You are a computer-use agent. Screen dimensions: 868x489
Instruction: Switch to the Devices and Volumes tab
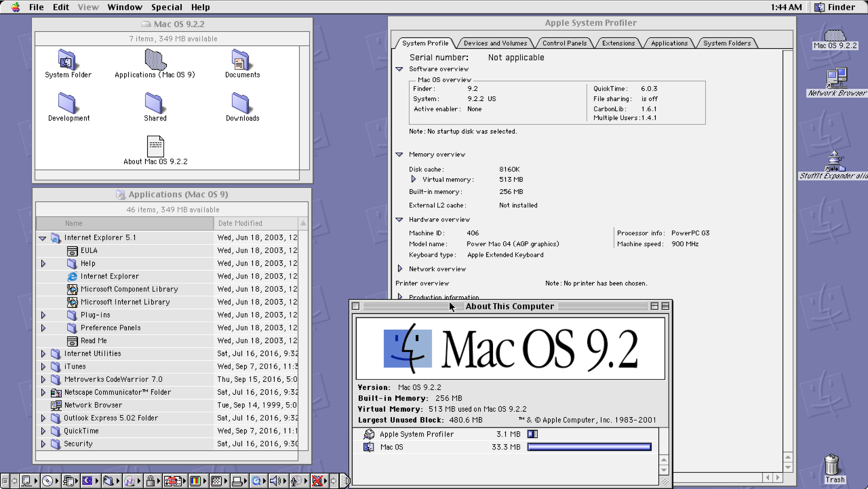tap(495, 43)
